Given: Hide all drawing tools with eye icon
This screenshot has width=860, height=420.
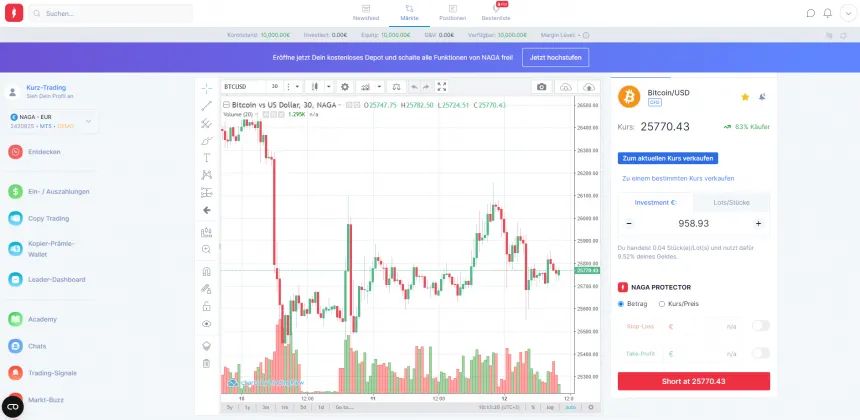Looking at the screenshot, I should tap(207, 323).
